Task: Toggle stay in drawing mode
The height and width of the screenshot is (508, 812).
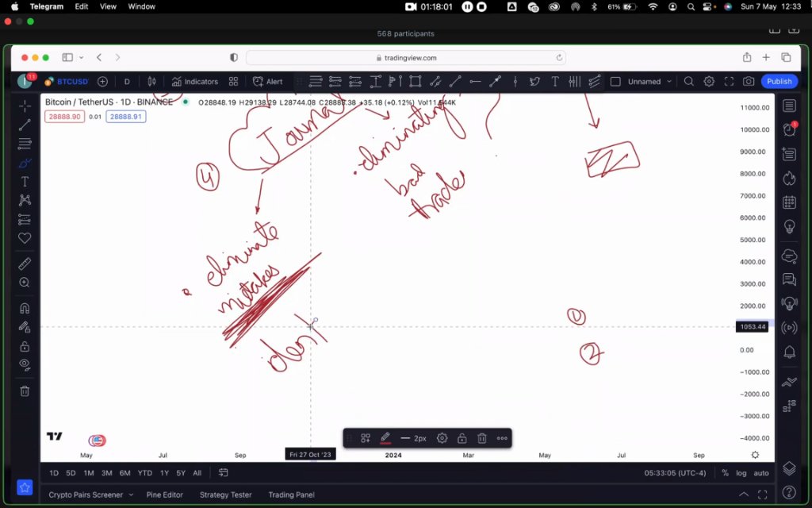Action: click(25, 327)
